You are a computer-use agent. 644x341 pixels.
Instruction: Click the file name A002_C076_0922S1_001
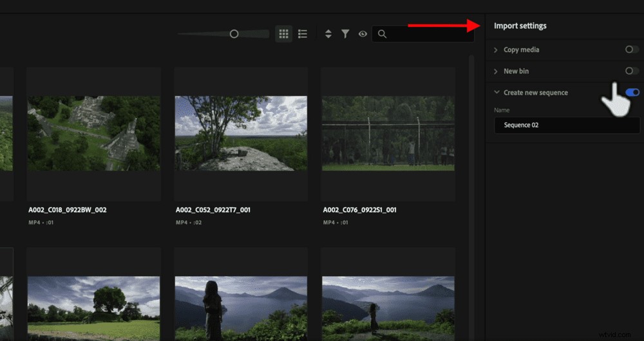tap(360, 210)
